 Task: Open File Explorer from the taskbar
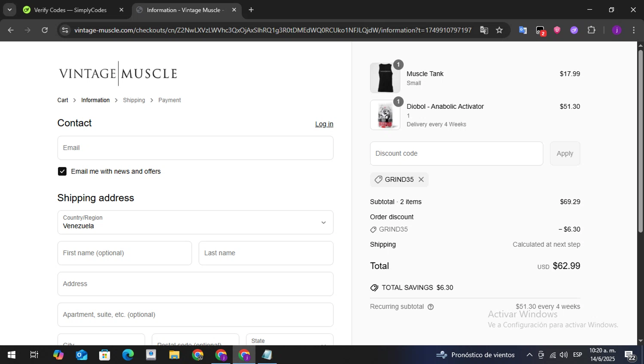click(174, 355)
